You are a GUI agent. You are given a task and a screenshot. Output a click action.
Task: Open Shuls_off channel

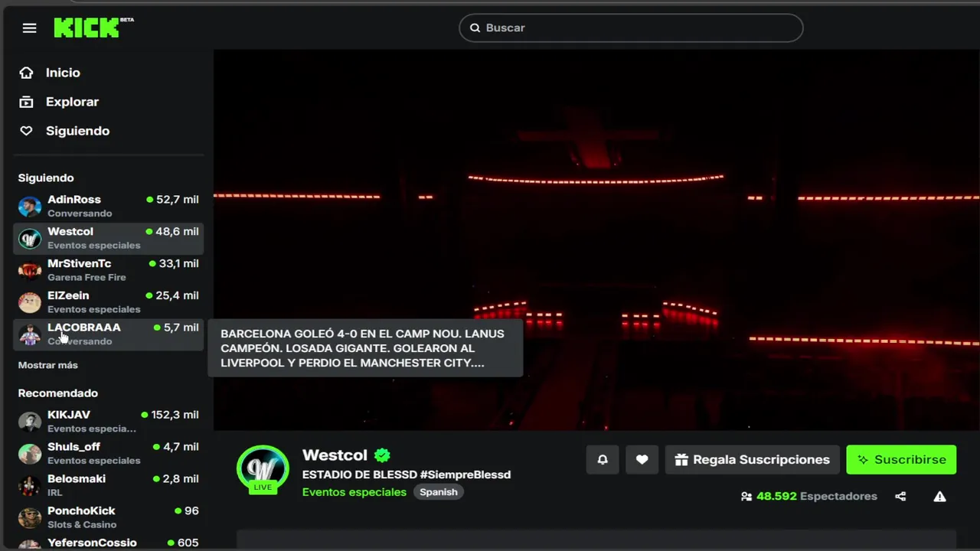click(109, 454)
